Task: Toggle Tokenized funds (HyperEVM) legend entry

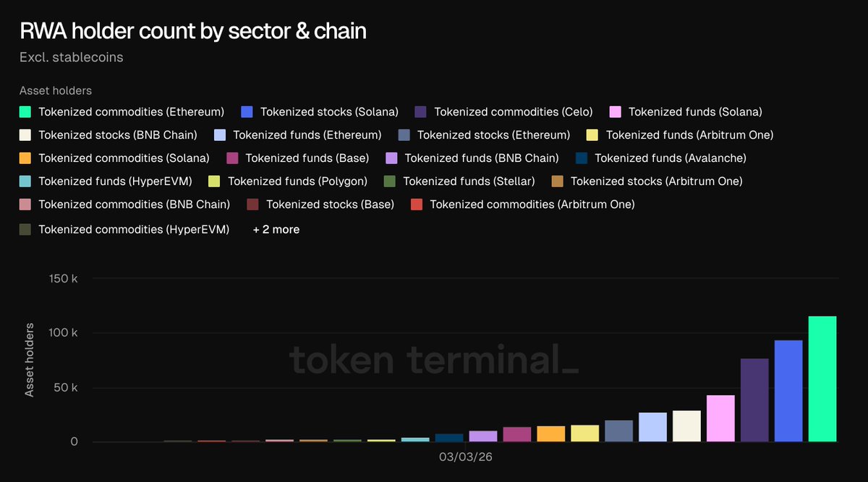Action: tap(109, 181)
